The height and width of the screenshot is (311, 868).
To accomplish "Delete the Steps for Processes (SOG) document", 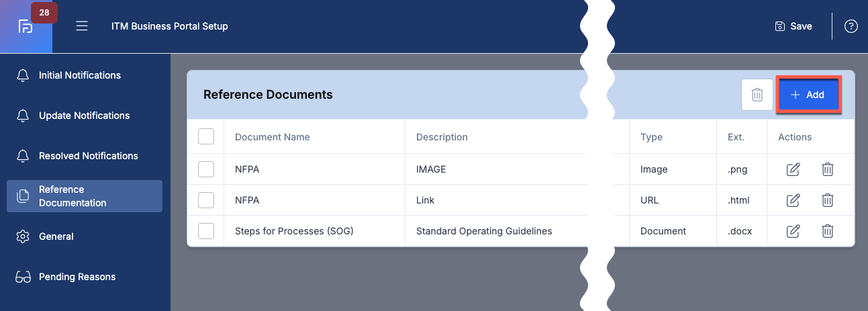I will pyautogui.click(x=828, y=231).
